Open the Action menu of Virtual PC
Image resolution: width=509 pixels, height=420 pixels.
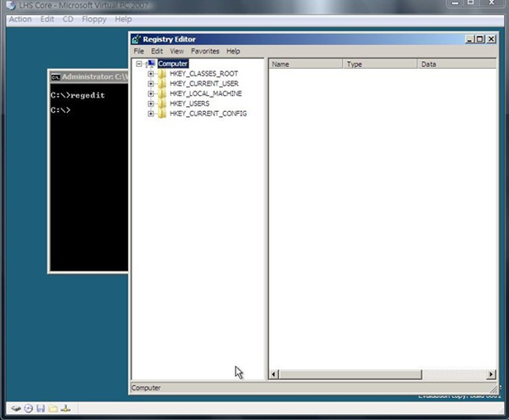click(x=20, y=19)
